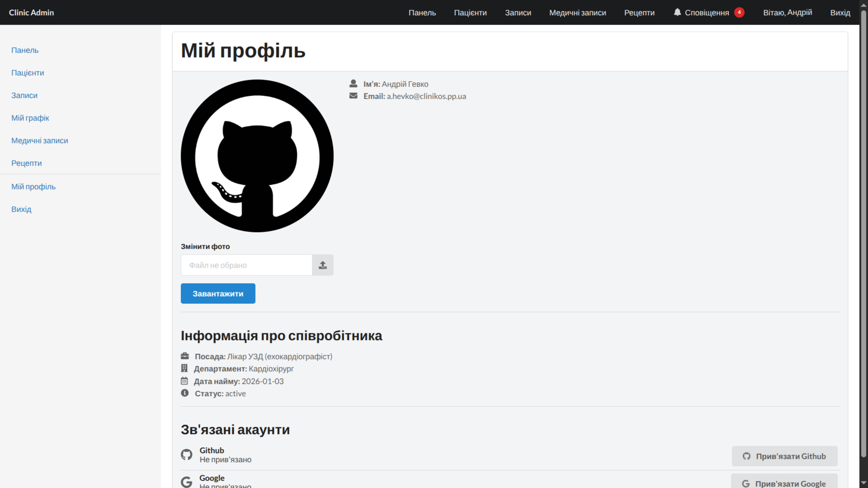Click the profile avatar picture

pyautogui.click(x=257, y=156)
